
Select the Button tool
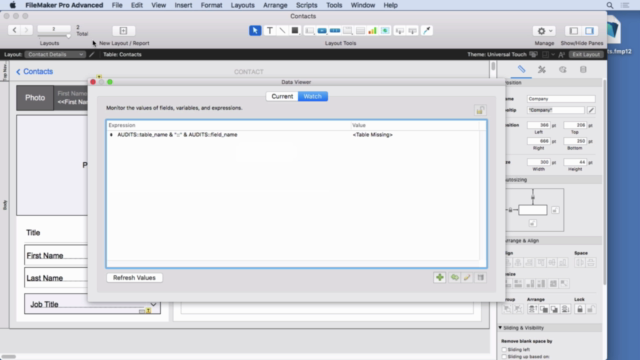(x=322, y=31)
